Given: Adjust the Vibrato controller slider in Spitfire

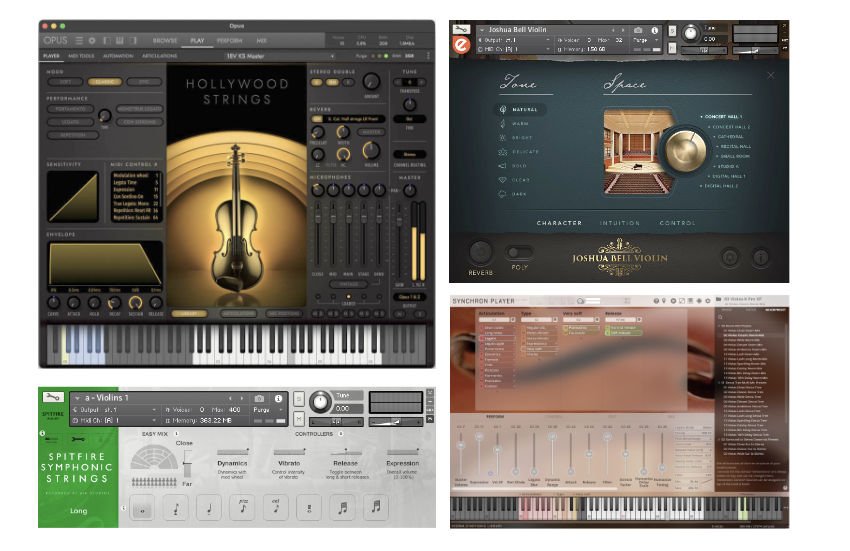Looking at the screenshot, I should pyautogui.click(x=289, y=451).
